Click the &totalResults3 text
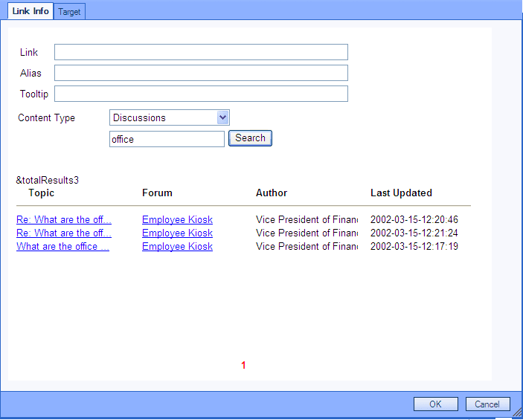Image resolution: width=523 pixels, height=420 pixels. tap(48, 181)
